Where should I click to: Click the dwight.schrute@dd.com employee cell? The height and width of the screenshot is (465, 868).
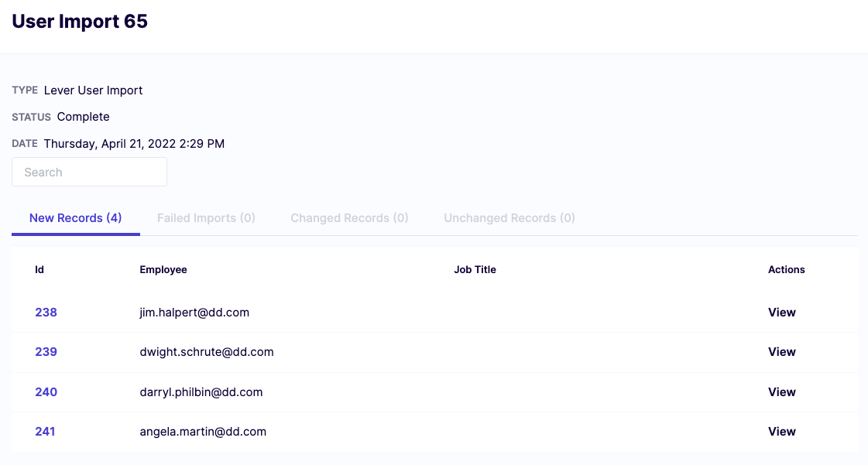[207, 352]
